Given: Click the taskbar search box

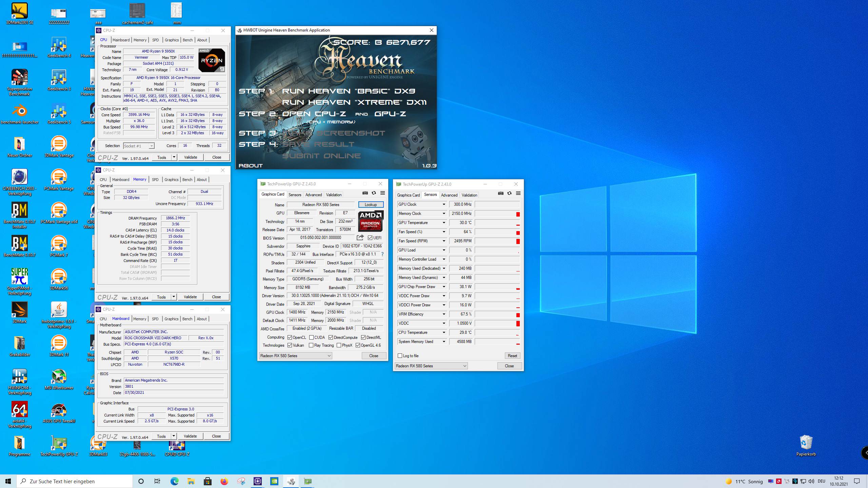Looking at the screenshot, I should coord(75,481).
